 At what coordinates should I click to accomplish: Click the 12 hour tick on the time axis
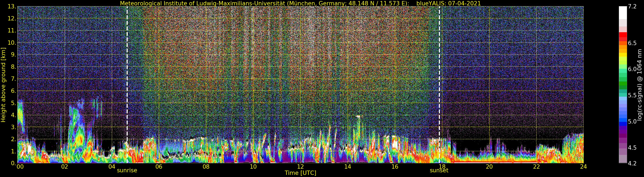(x=300, y=167)
